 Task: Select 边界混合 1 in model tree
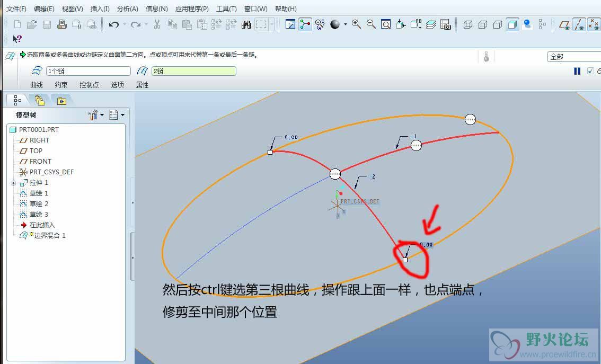point(43,235)
